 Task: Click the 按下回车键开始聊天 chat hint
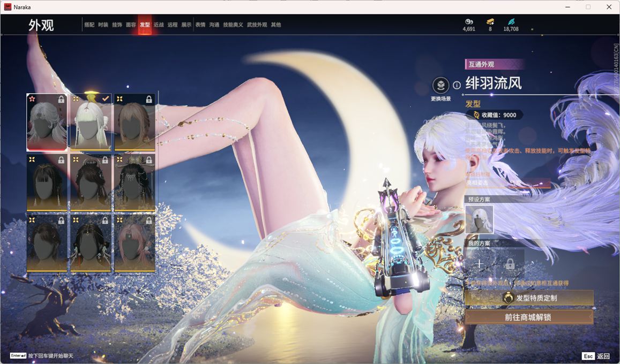50,356
